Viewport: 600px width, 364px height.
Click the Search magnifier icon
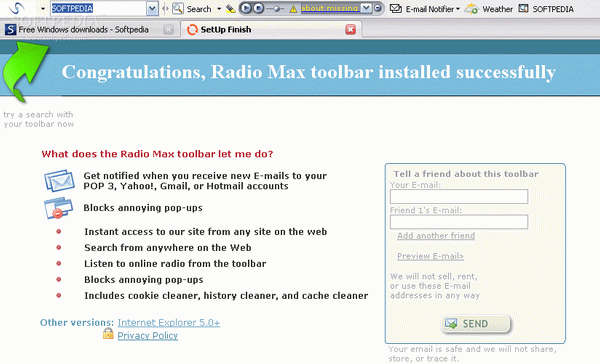click(178, 8)
